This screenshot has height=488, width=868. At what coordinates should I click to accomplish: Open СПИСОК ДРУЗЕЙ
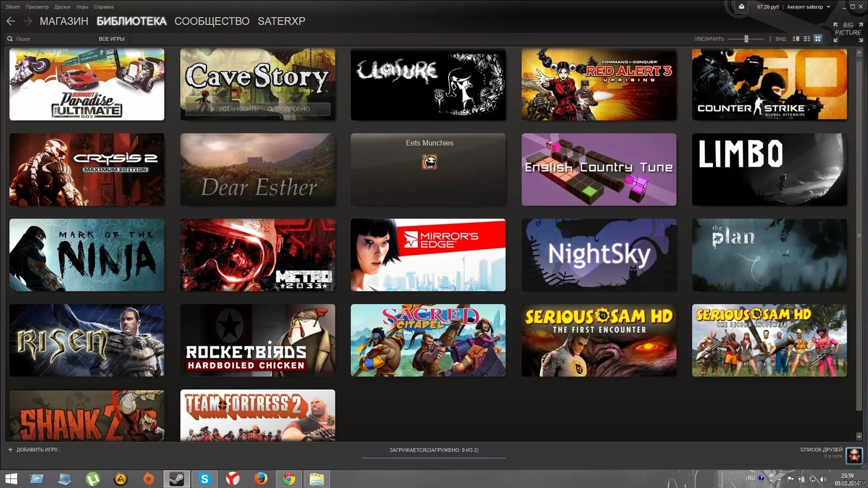click(x=821, y=450)
